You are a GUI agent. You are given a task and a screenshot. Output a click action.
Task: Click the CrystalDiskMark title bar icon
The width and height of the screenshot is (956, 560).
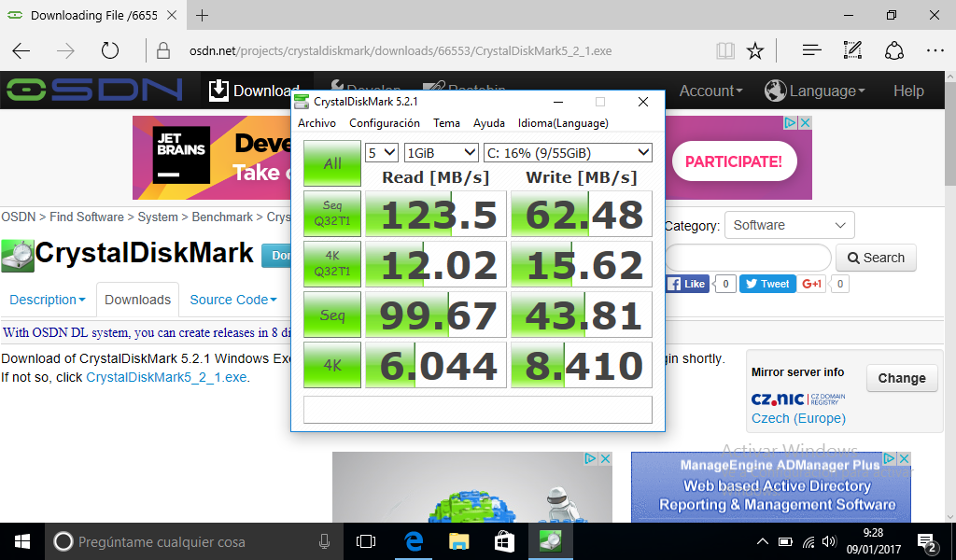point(302,102)
